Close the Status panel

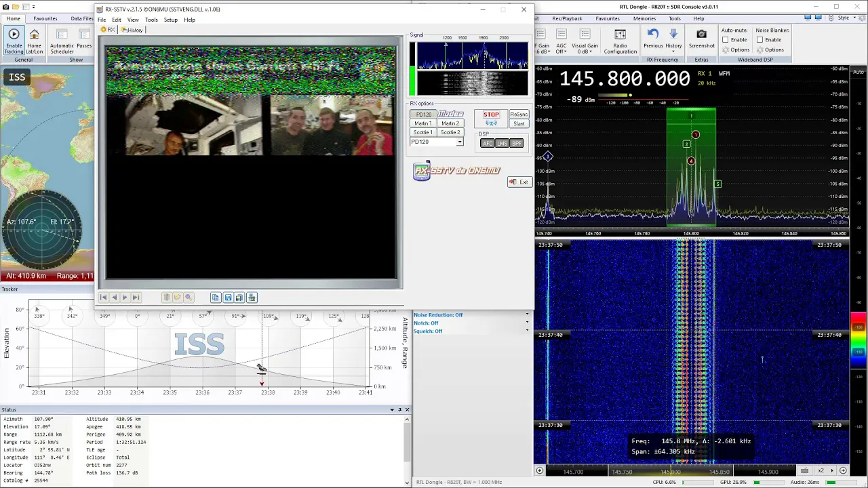click(x=407, y=409)
